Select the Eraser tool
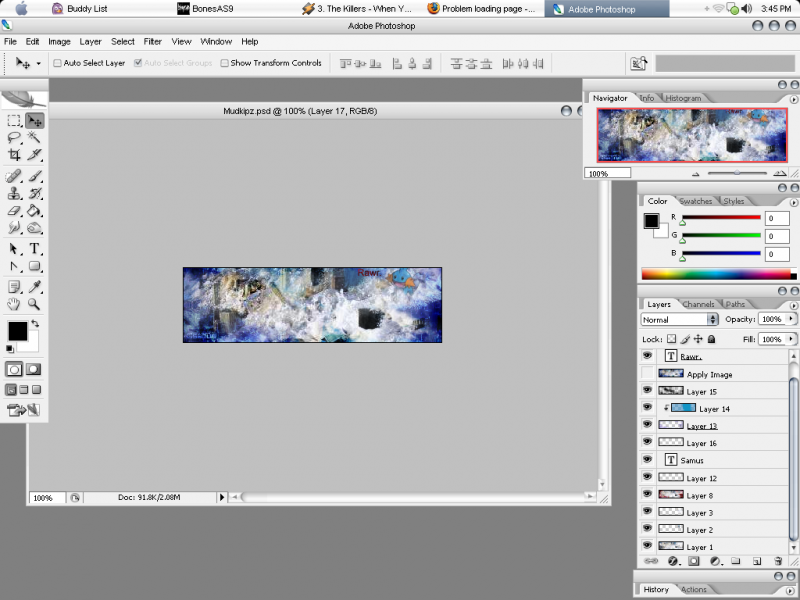Screen dimensions: 800x600 point(14,211)
